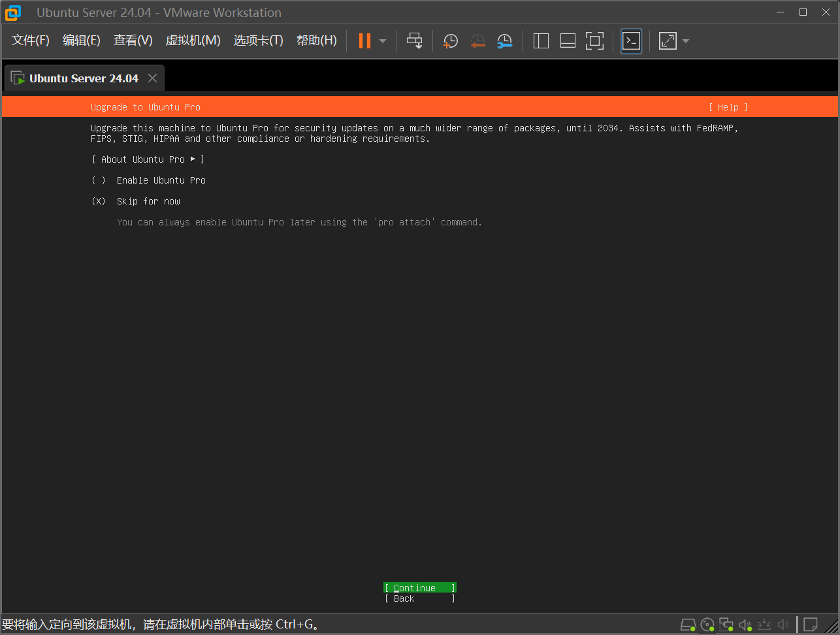Open the installer Help menu
This screenshot has height=635, width=840.
[x=728, y=107]
